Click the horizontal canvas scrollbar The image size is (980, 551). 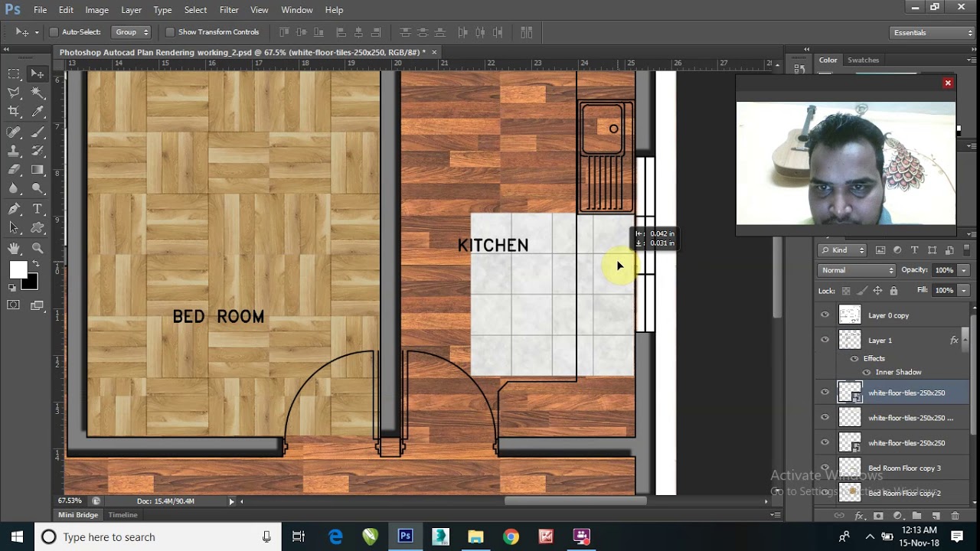click(x=575, y=501)
